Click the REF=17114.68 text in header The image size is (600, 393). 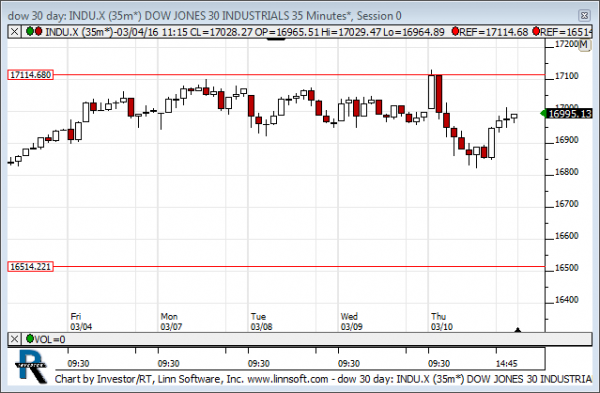494,32
